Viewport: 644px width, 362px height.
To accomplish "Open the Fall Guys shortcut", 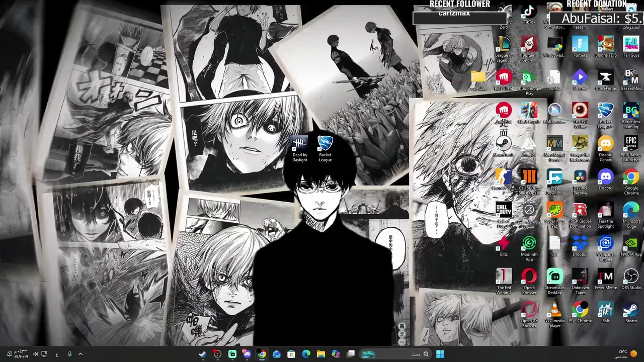I will pos(631,46).
